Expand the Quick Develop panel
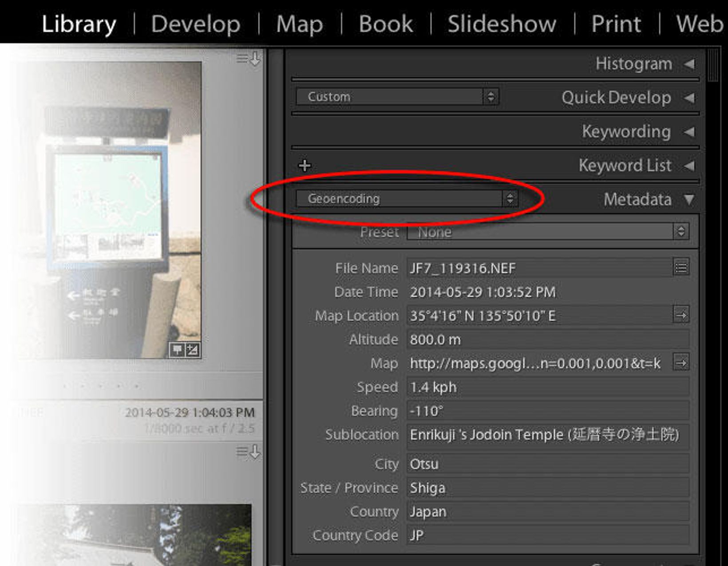 (x=689, y=98)
